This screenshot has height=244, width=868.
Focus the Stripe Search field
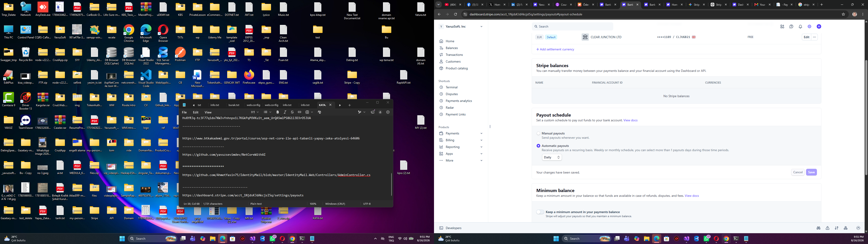(x=573, y=27)
